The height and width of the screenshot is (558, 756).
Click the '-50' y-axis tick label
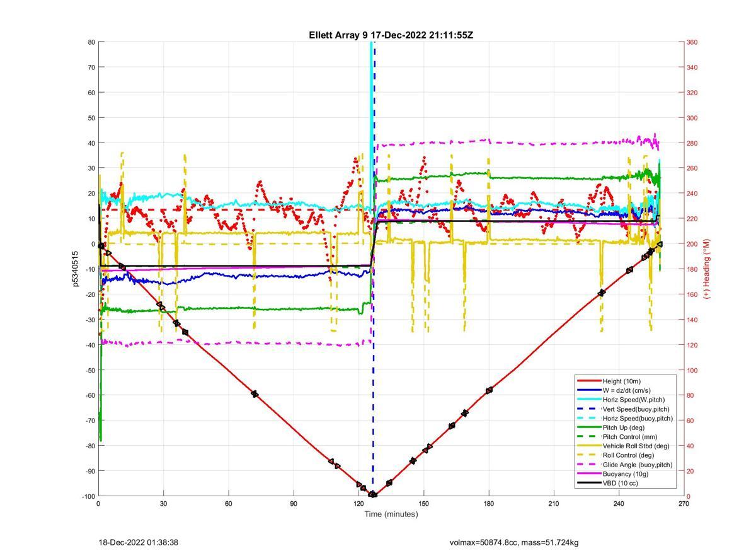89,370
